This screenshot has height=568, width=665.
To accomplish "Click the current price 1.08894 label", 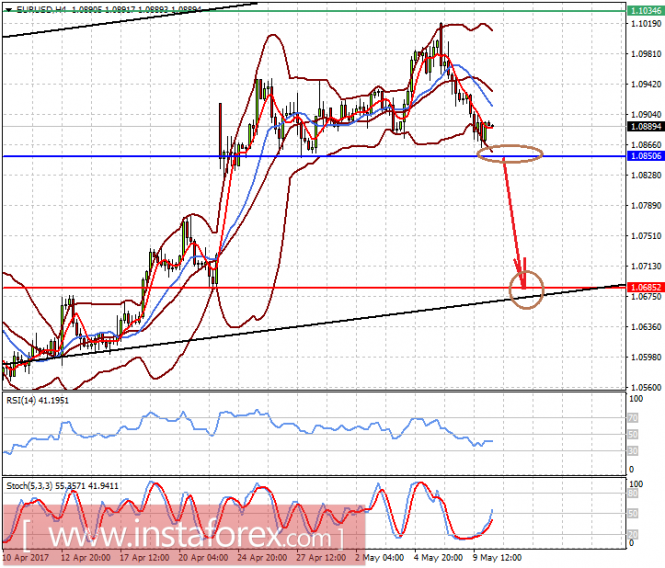I will (x=645, y=126).
